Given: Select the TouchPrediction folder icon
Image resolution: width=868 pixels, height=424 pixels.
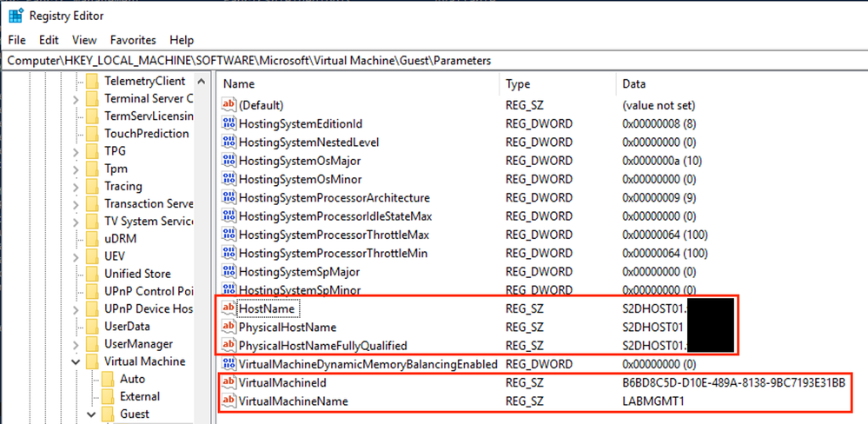Looking at the screenshot, I should pos(92,134).
